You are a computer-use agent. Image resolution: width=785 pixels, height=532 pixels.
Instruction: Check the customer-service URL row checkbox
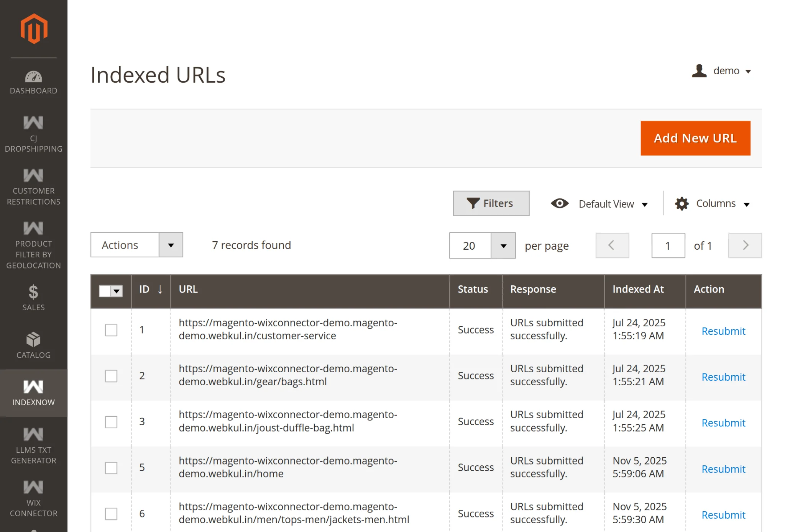[x=111, y=330]
